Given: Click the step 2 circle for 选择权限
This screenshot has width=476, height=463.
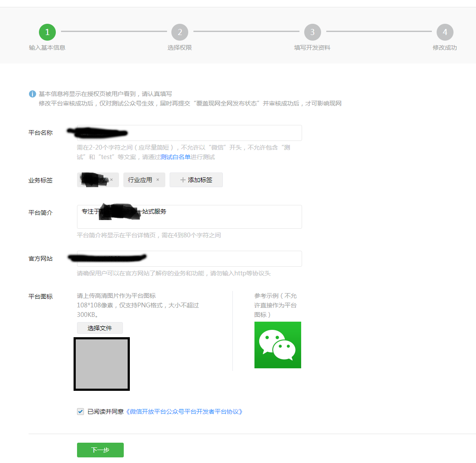Looking at the screenshot, I should click(180, 32).
